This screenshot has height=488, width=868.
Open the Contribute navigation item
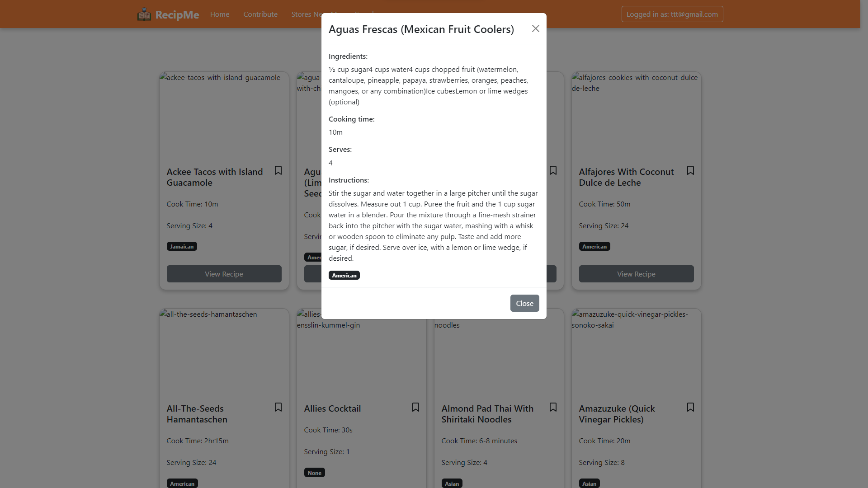(260, 14)
